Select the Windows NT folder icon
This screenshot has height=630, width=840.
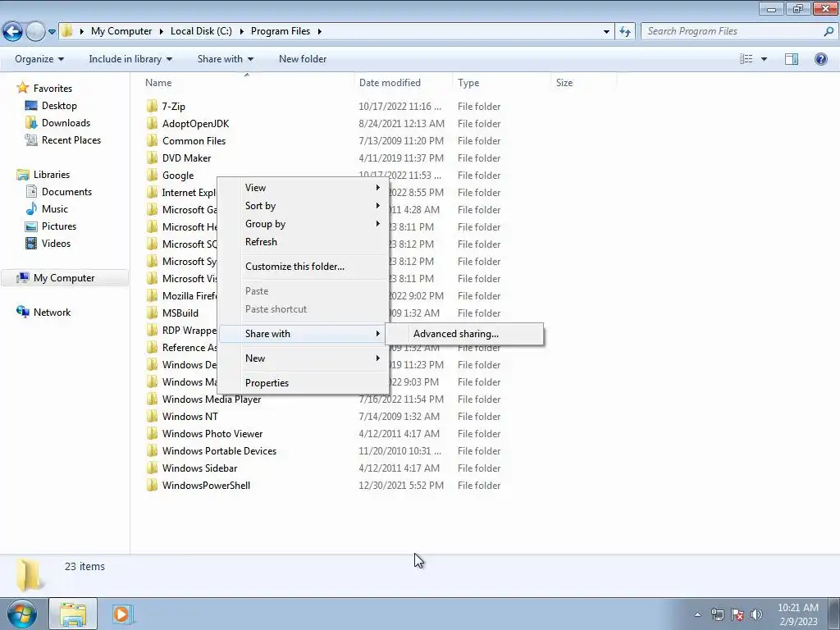[x=152, y=416]
